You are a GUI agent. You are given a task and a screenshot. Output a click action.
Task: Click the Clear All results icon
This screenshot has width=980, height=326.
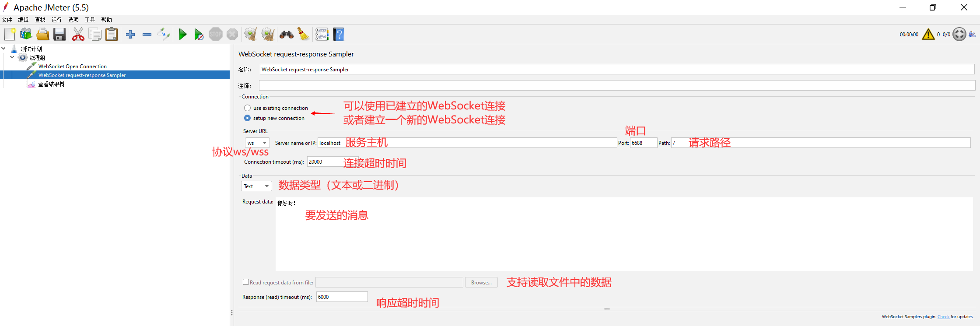coord(267,34)
